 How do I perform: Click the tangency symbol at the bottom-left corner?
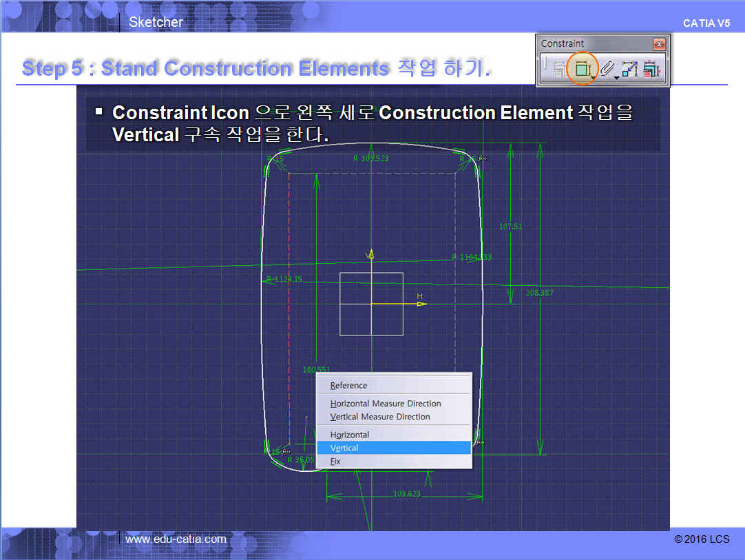286,451
